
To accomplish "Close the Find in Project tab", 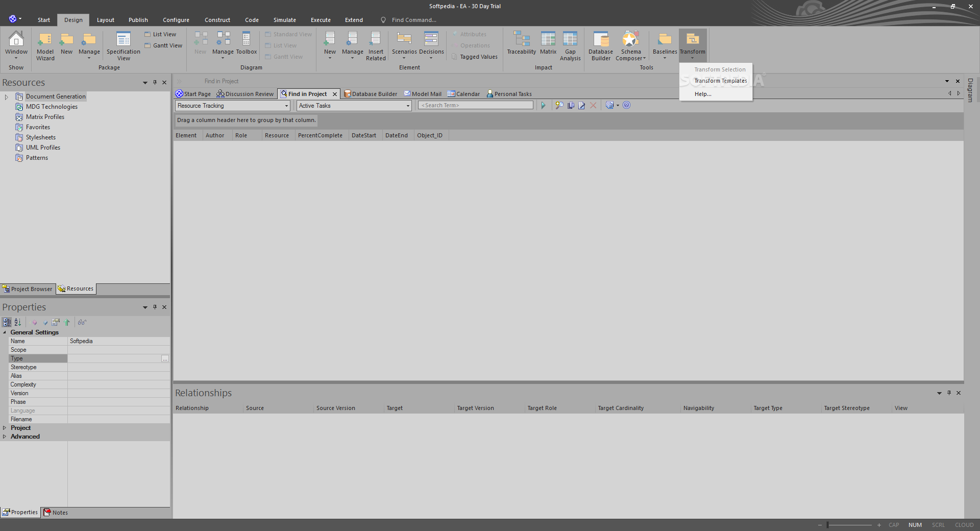I will 335,94.
